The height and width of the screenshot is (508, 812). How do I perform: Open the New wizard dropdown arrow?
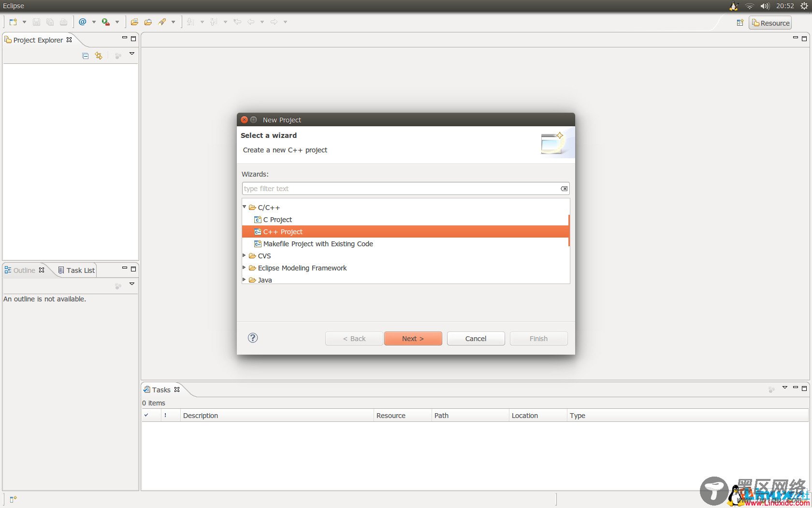pyautogui.click(x=24, y=22)
